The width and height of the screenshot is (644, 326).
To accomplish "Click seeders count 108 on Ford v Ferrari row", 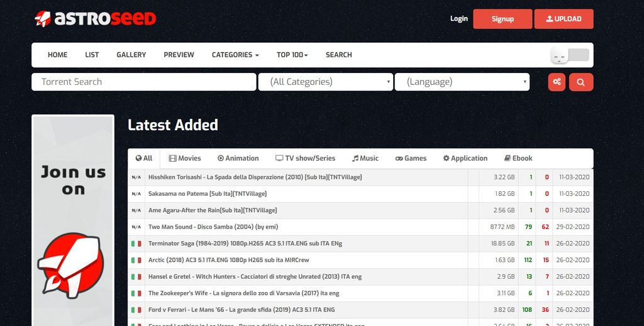I will click(x=527, y=310).
